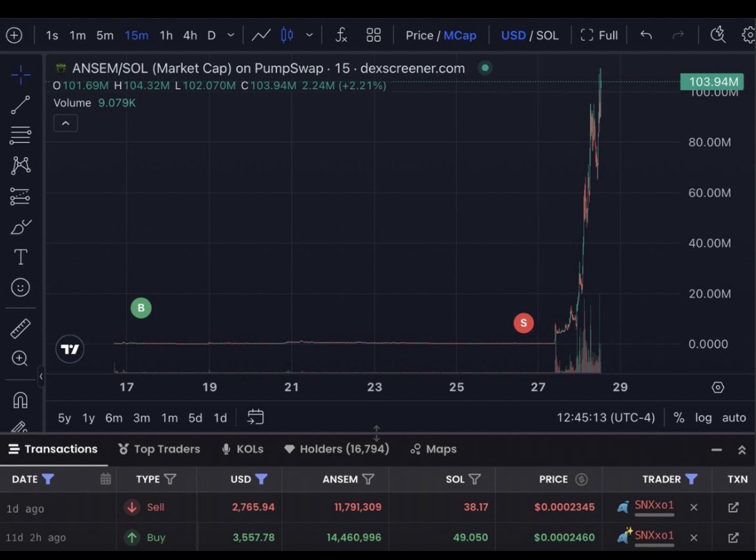Set chart range to 5d
This screenshot has height=560, width=756.
click(195, 418)
